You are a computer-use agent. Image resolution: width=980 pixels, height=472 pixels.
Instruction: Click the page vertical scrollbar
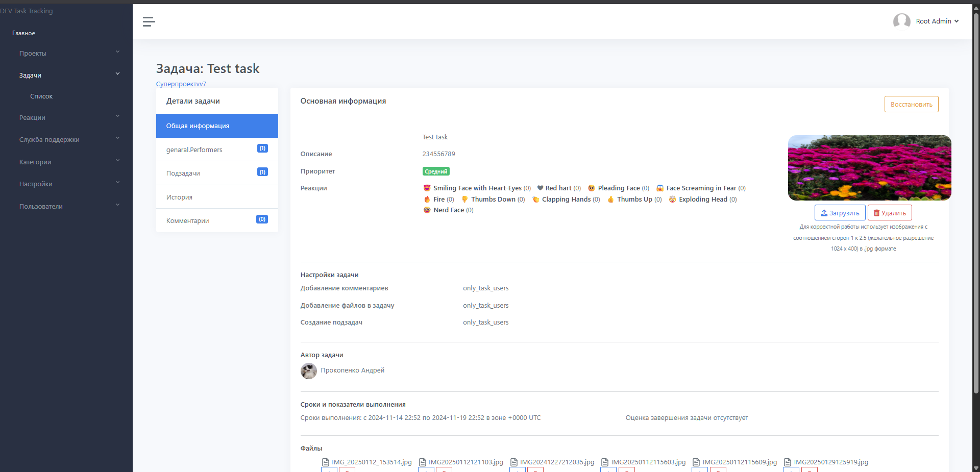point(976,204)
